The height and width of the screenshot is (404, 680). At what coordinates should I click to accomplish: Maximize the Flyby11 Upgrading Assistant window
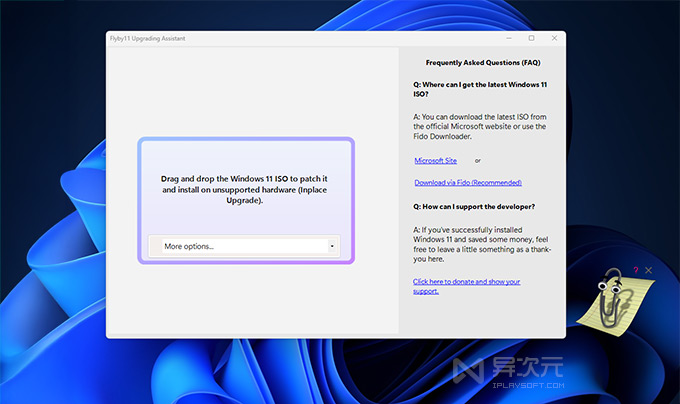pyautogui.click(x=531, y=38)
